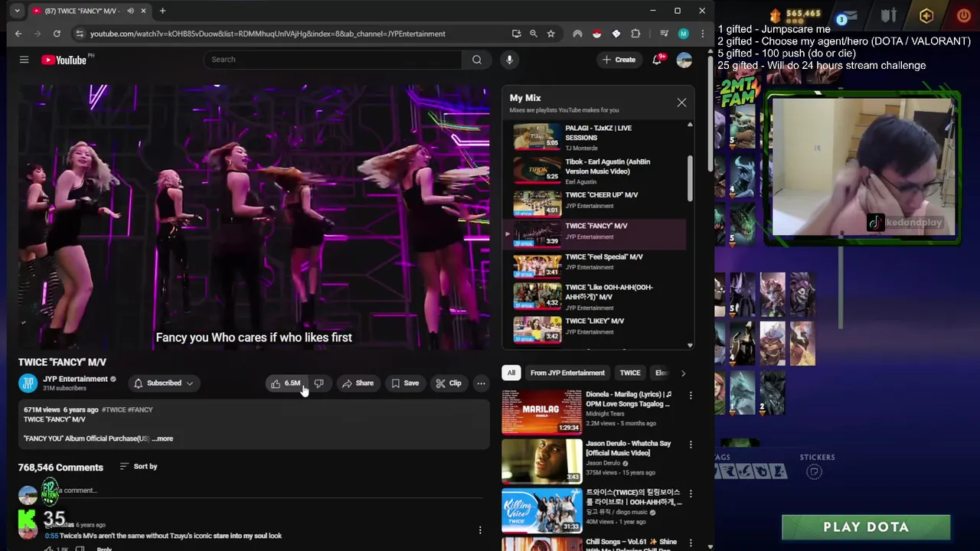This screenshot has height=551, width=980.
Task: Open comments Sort by menu
Action: point(139,467)
